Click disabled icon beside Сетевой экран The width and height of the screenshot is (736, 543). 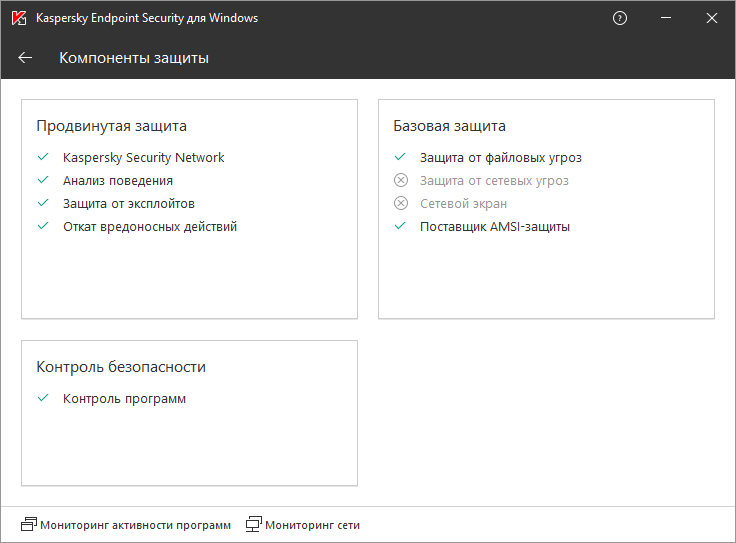(401, 203)
